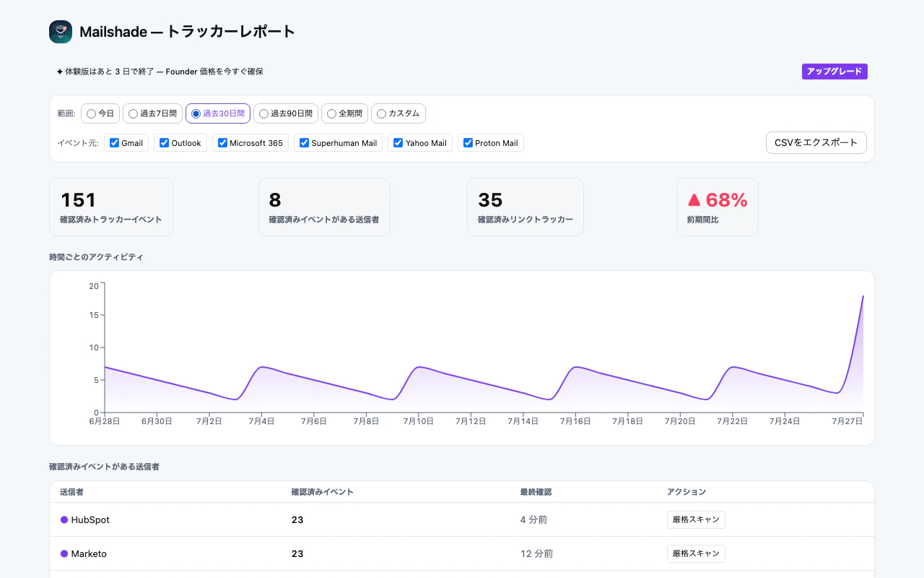This screenshot has width=924, height=578.
Task: Click the Marketo purple dot icon
Action: click(x=64, y=553)
